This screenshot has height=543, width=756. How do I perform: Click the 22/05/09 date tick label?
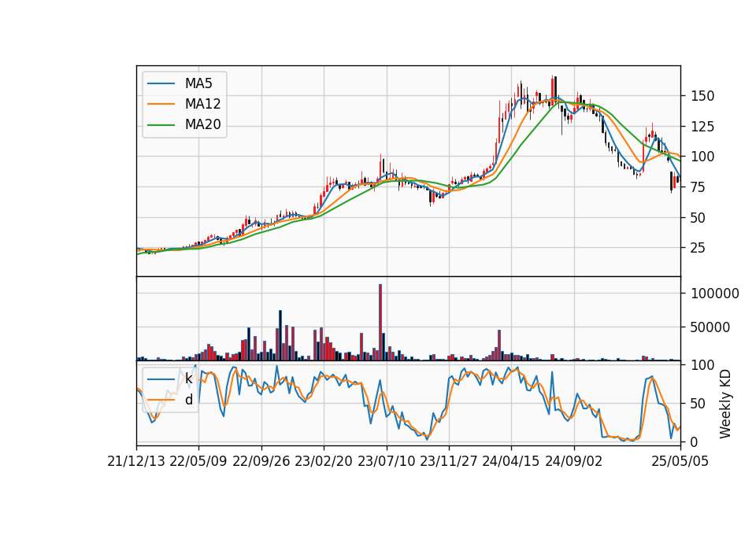pos(198,461)
